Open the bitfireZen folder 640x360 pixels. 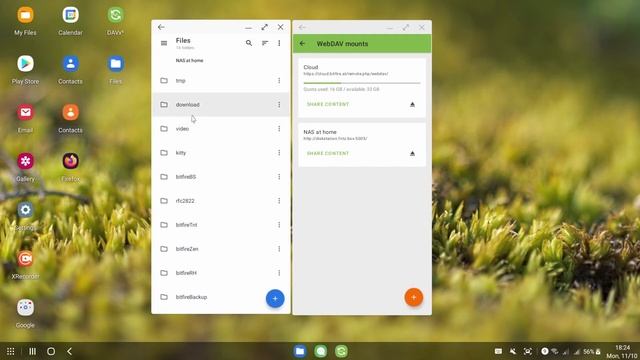tap(221, 249)
